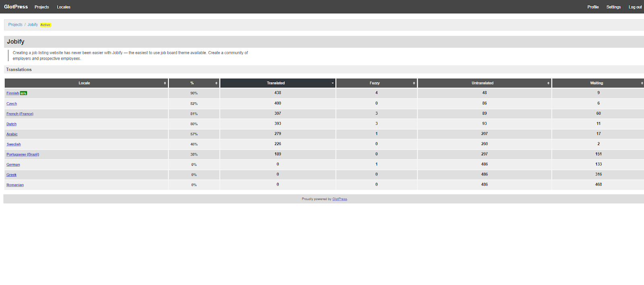Click Portuguese untranslated count 297

tap(485, 154)
